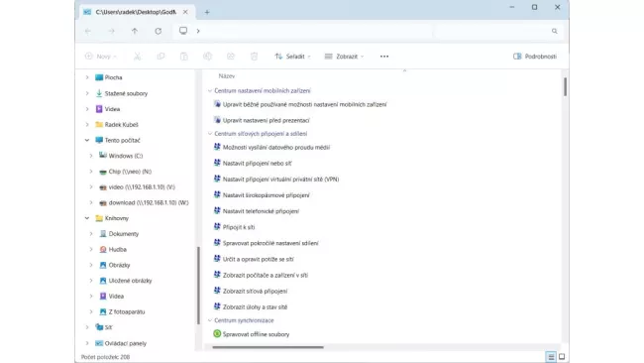644x363 pixels.
Task: Click the vertical scrollbar of file list
Action: tap(565, 86)
